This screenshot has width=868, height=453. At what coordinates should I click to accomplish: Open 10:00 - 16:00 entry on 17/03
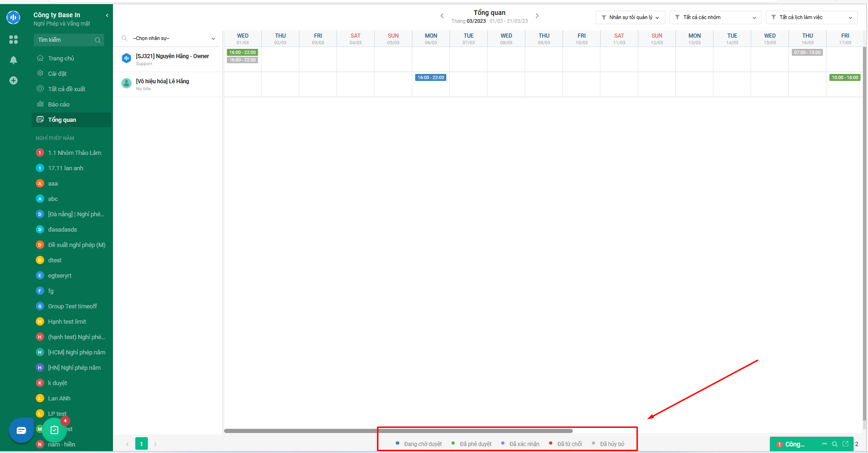(x=845, y=78)
